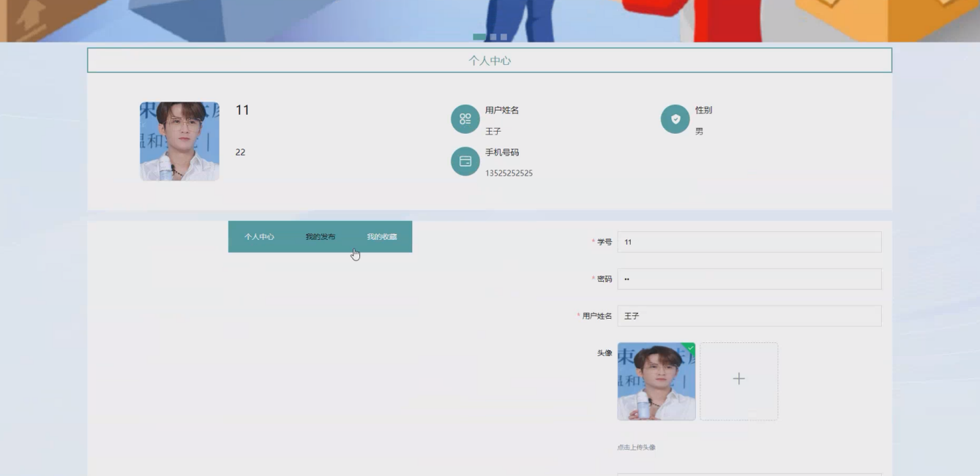Switch to the 我的发布 tab
The width and height of the screenshot is (980, 476).
[x=319, y=237]
